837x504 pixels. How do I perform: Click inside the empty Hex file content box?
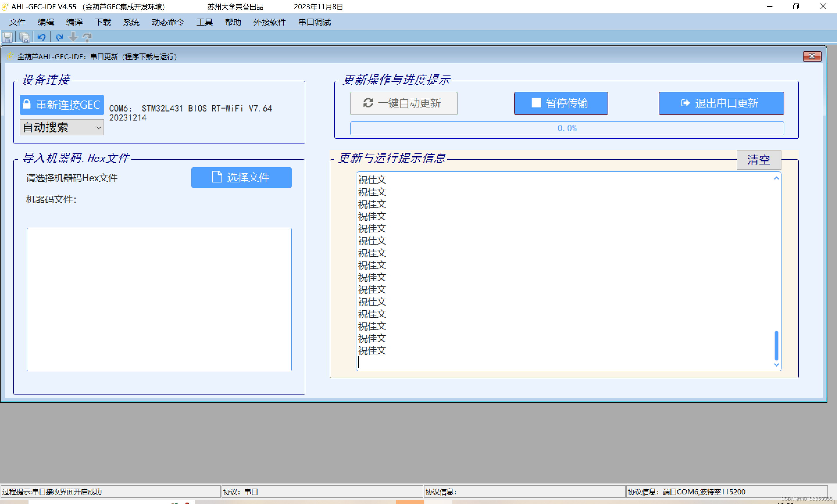(159, 299)
